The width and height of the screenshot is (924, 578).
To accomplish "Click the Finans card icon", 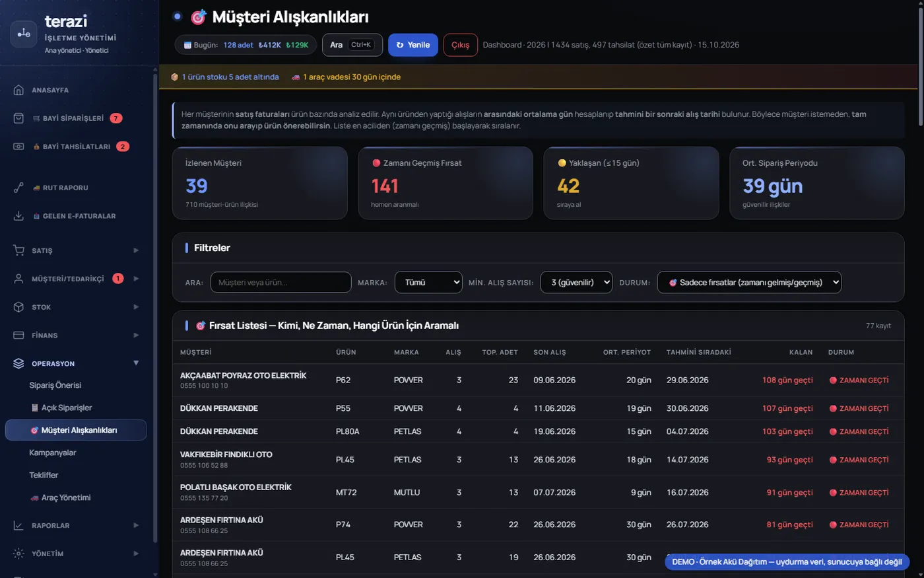I will coord(18,336).
